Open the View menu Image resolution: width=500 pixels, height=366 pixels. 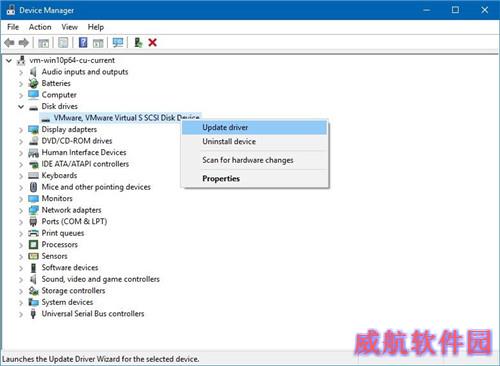(x=69, y=27)
